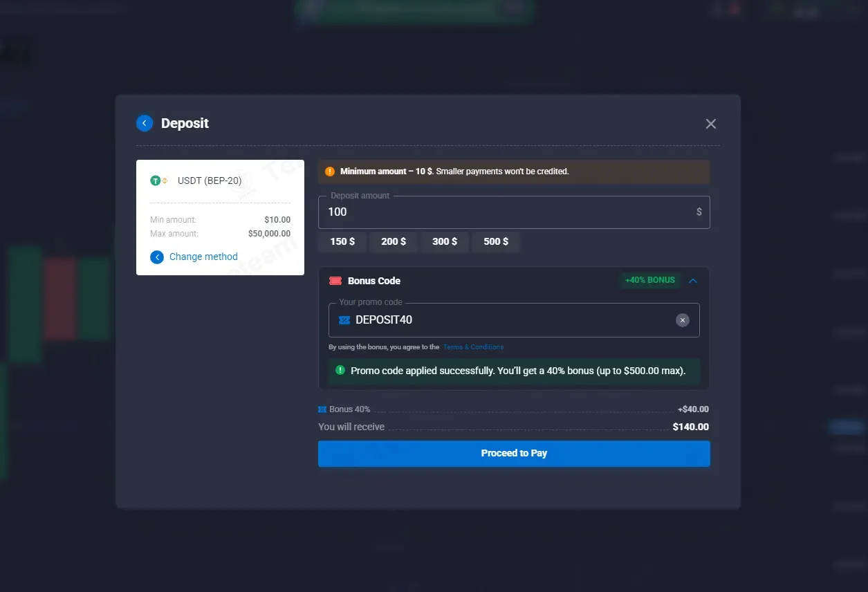Click the $50,000.00 max amount value
The width and height of the screenshot is (868, 592).
point(269,234)
